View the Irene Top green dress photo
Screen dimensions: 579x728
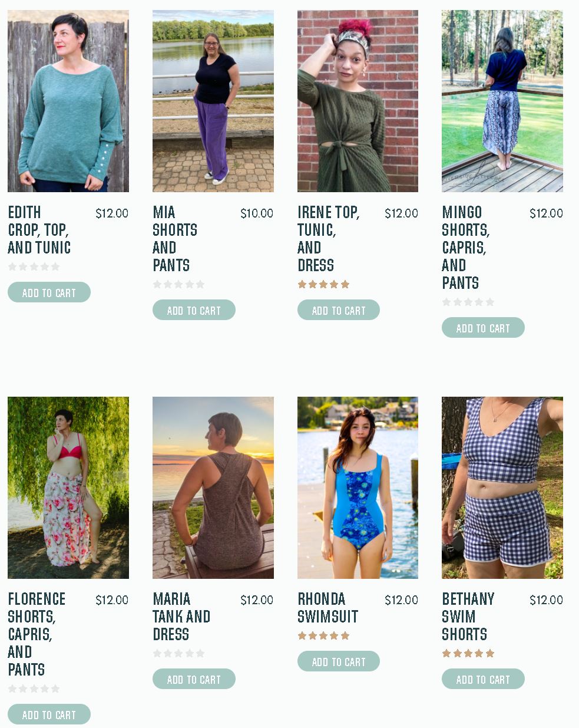[358, 101]
